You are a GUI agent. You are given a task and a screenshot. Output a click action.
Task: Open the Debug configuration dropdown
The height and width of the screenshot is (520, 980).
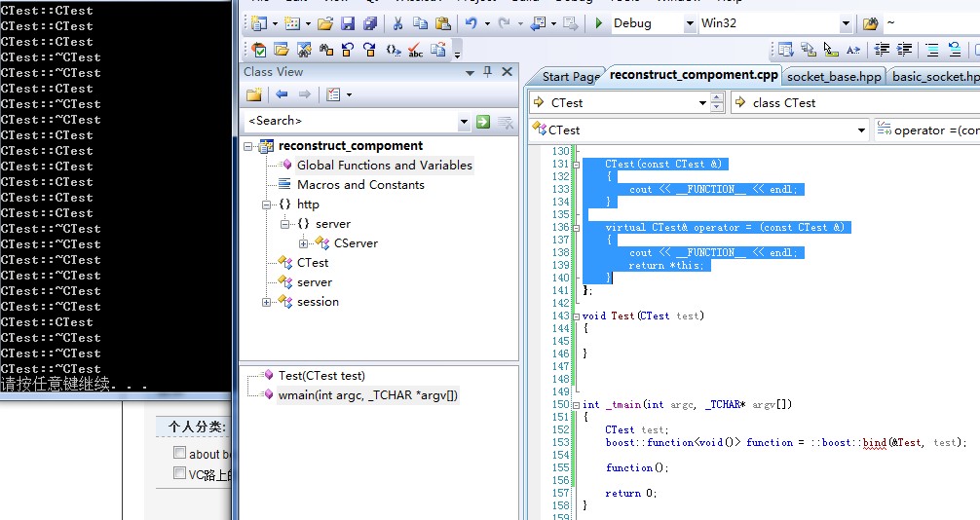tap(690, 23)
